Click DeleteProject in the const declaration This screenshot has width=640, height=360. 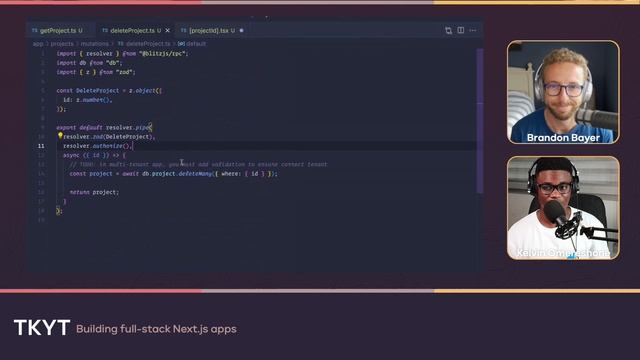98,91
